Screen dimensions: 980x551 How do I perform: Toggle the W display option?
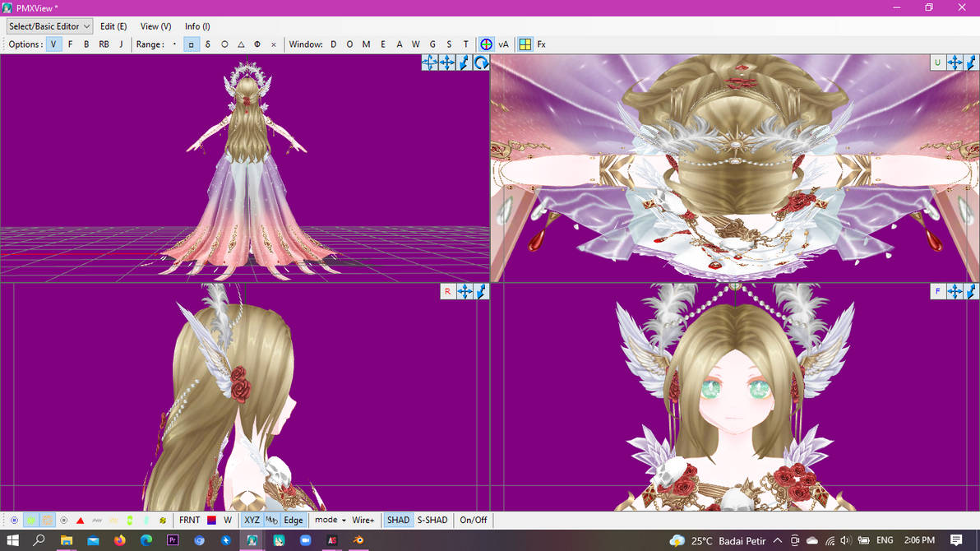point(228,521)
